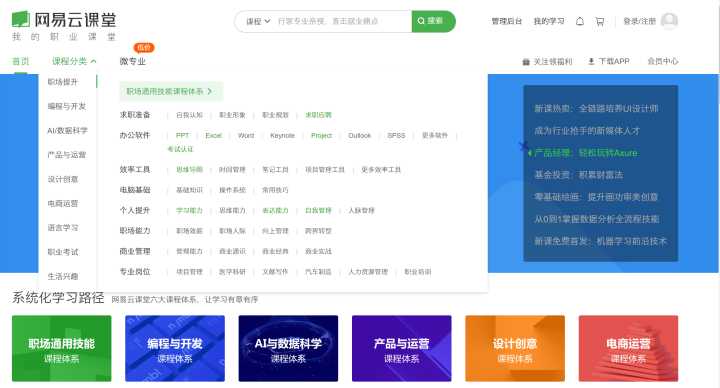Select 设计创意 in category sidebar

pyautogui.click(x=63, y=179)
